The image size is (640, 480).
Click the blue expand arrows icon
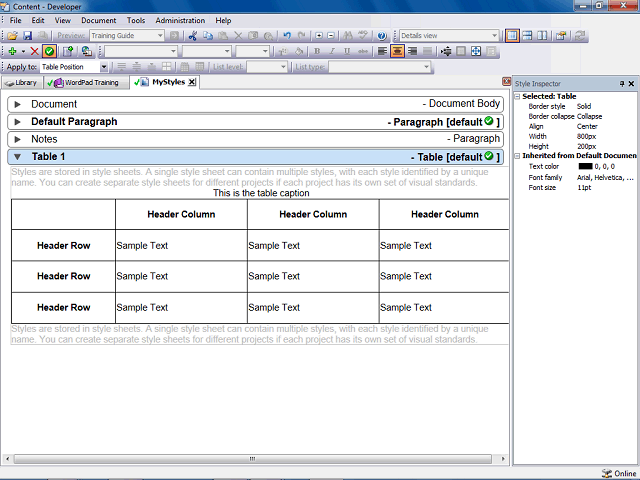(x=476, y=51)
